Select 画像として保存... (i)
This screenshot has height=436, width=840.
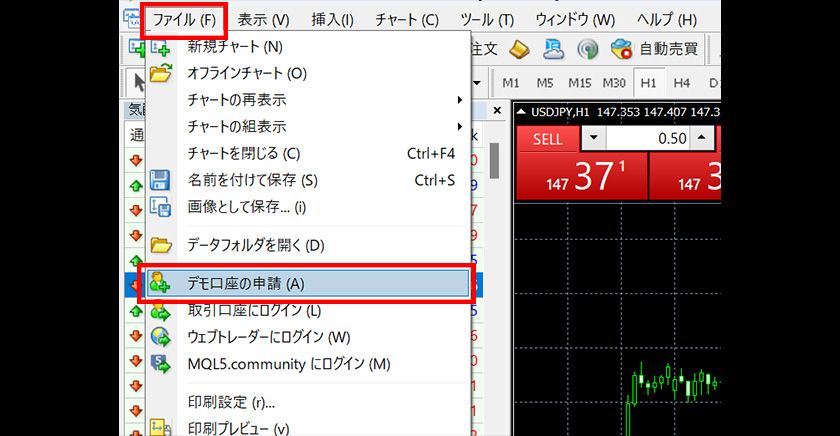[x=308, y=207]
